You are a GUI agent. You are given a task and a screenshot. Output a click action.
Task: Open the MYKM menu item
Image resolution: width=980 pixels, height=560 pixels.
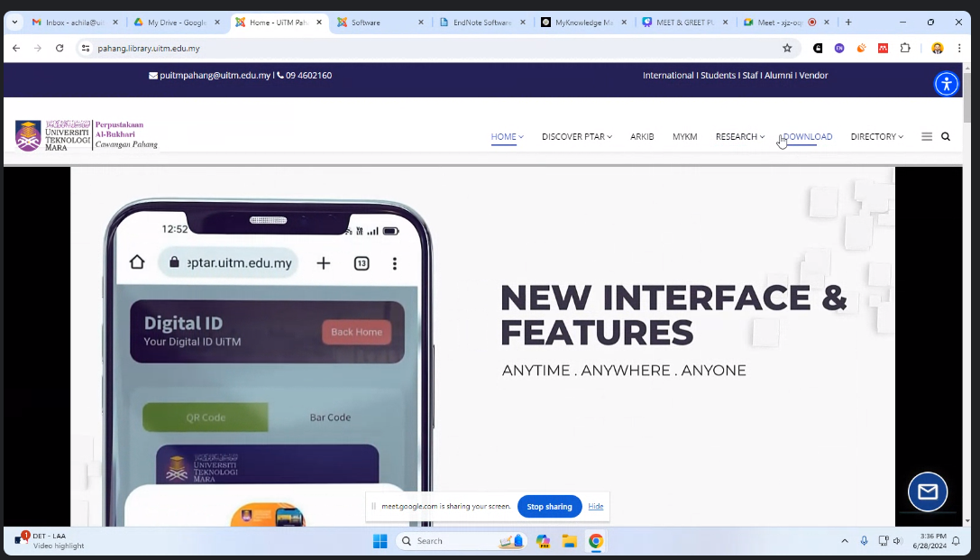tap(684, 136)
